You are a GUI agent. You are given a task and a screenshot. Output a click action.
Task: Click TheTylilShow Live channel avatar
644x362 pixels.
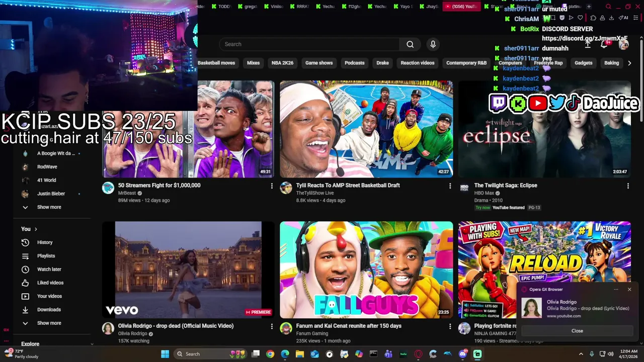pyautogui.click(x=286, y=188)
